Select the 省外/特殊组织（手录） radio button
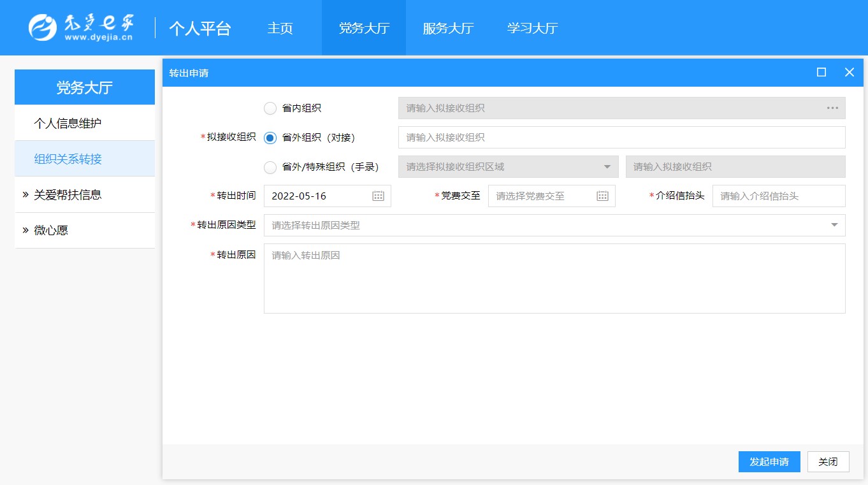The width and height of the screenshot is (868, 485). 270,167
